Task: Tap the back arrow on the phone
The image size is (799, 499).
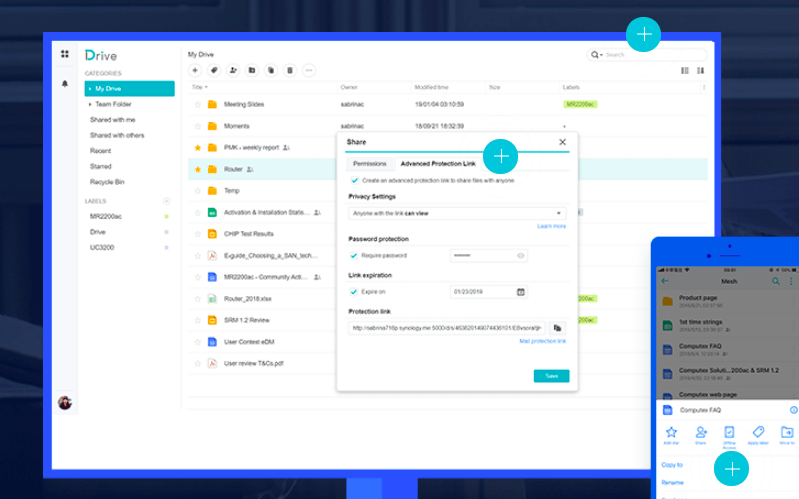Action: [664, 281]
